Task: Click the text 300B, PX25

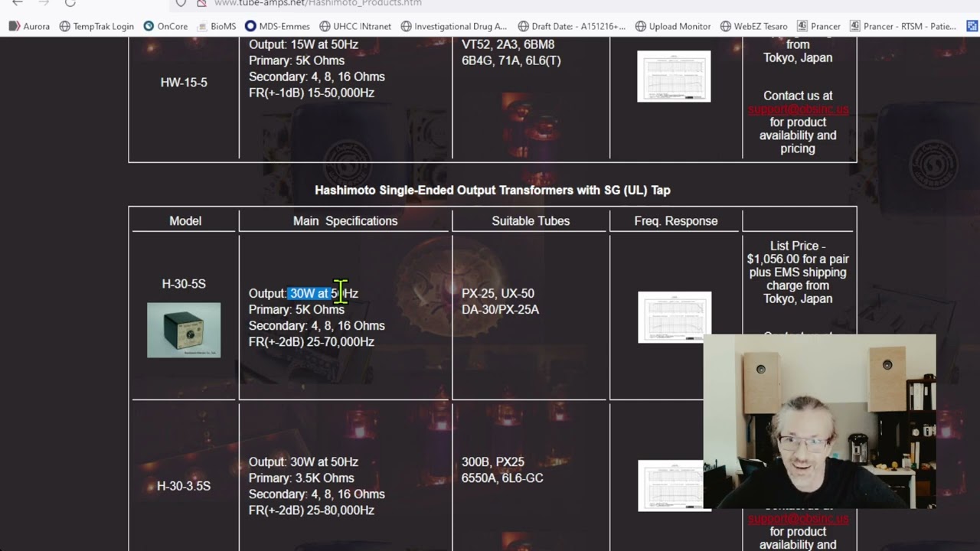Action: [493, 461]
